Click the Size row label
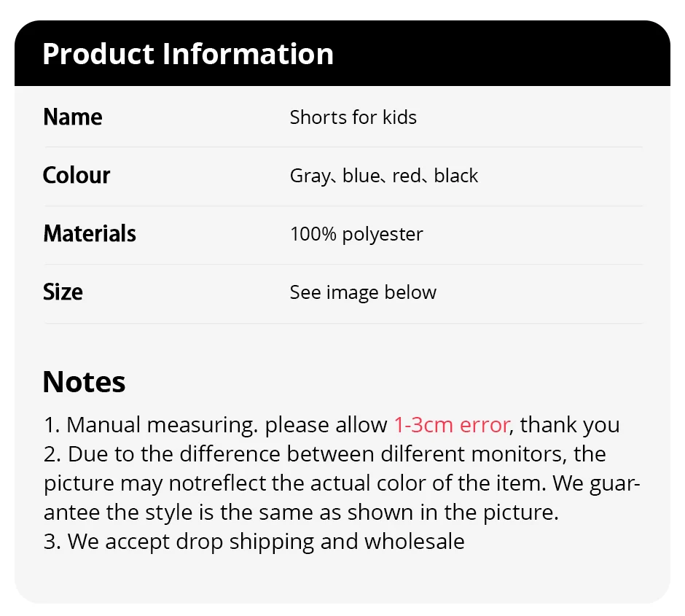 [x=63, y=292]
